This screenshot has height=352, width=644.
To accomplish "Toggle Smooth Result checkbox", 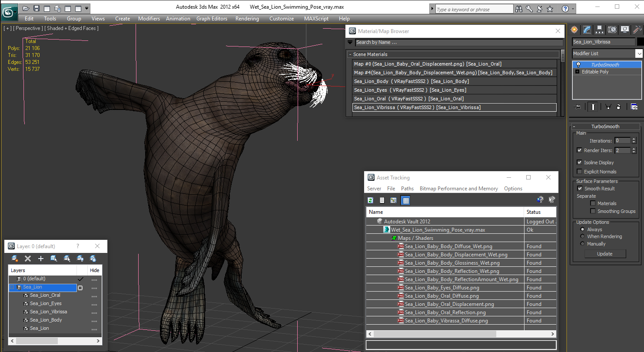I will (580, 189).
